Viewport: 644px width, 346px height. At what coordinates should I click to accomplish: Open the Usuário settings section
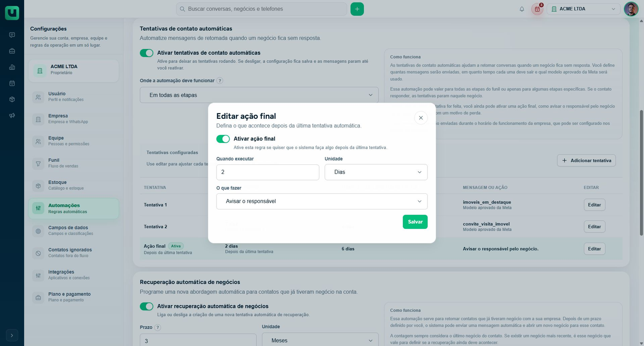pyautogui.click(x=74, y=97)
